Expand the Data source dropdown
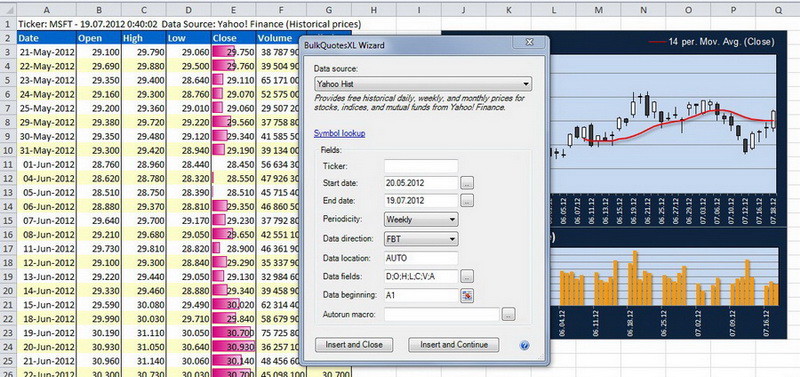The width and height of the screenshot is (800, 377). (x=423, y=84)
